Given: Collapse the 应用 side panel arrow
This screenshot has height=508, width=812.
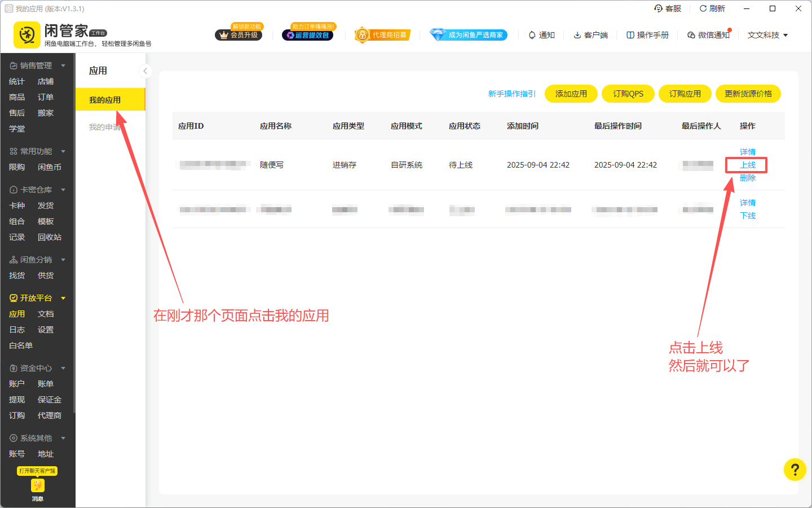Looking at the screenshot, I should [145, 71].
